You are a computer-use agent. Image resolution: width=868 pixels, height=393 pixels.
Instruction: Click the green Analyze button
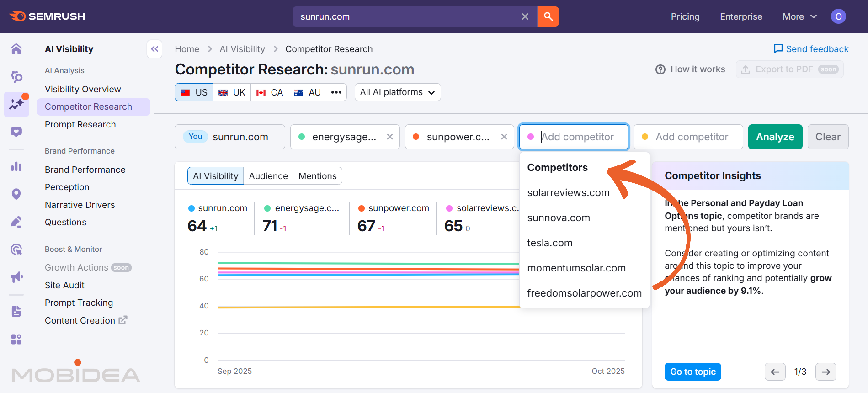[x=775, y=137]
